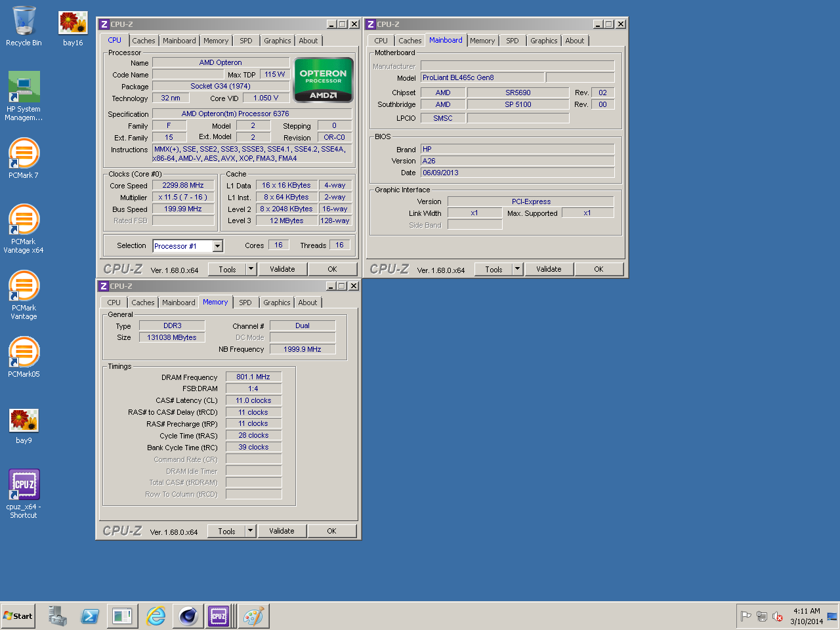Select the Memory tab in the CPU window
840x630 pixels.
pos(216,41)
